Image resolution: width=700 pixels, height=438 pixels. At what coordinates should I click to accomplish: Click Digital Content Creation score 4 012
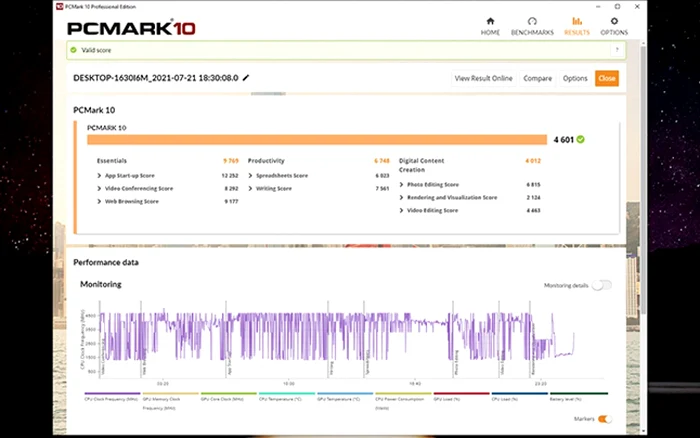click(533, 161)
